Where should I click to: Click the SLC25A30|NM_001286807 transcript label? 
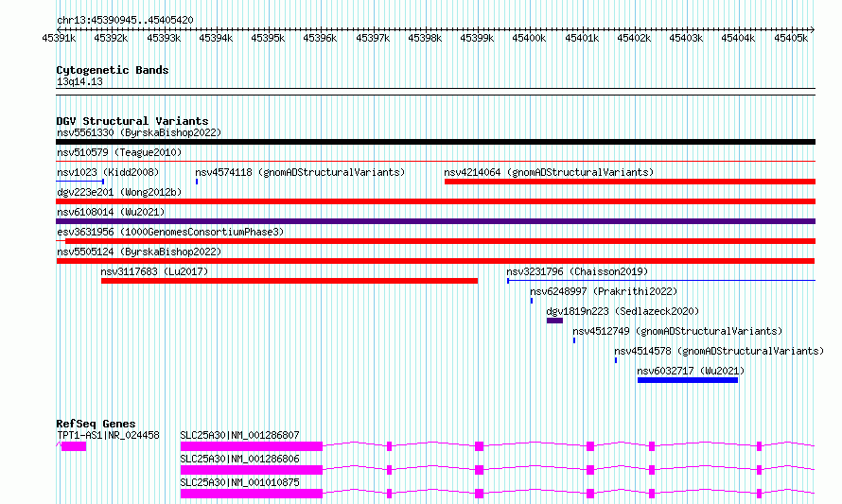click(x=239, y=435)
